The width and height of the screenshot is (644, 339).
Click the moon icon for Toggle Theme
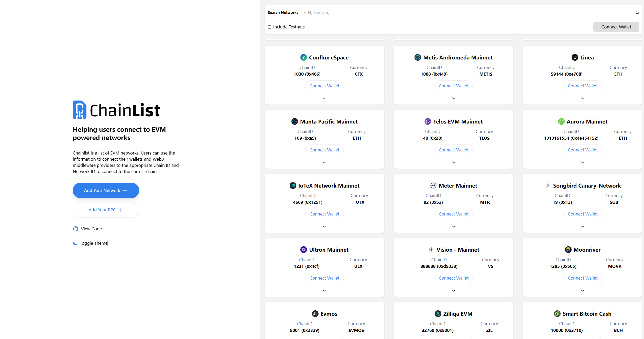click(75, 243)
